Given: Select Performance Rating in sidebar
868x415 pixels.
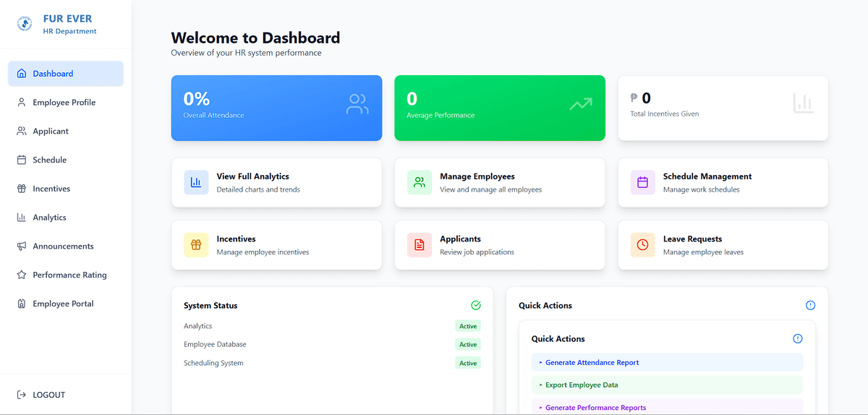Looking at the screenshot, I should click(69, 275).
